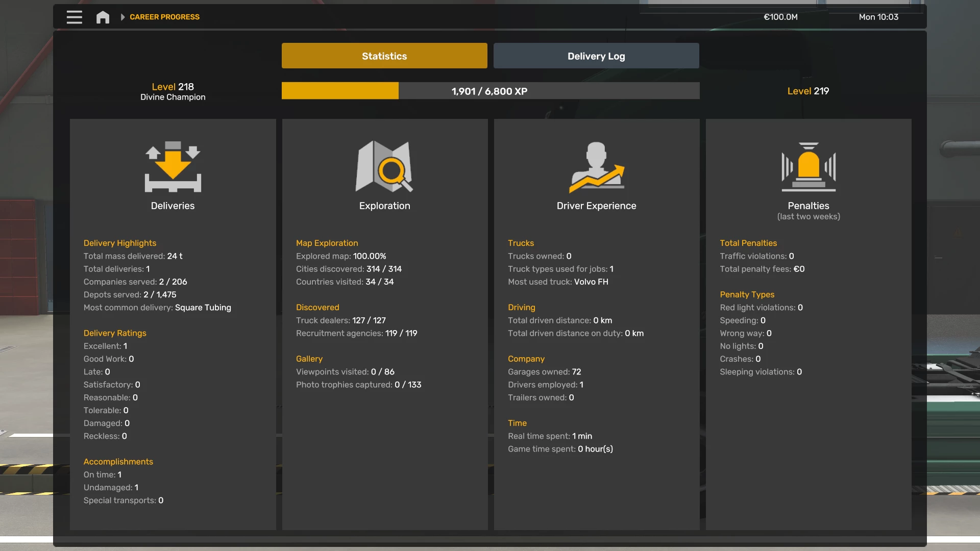Click the Driver Experience icon
The image size is (980, 551).
[596, 166]
